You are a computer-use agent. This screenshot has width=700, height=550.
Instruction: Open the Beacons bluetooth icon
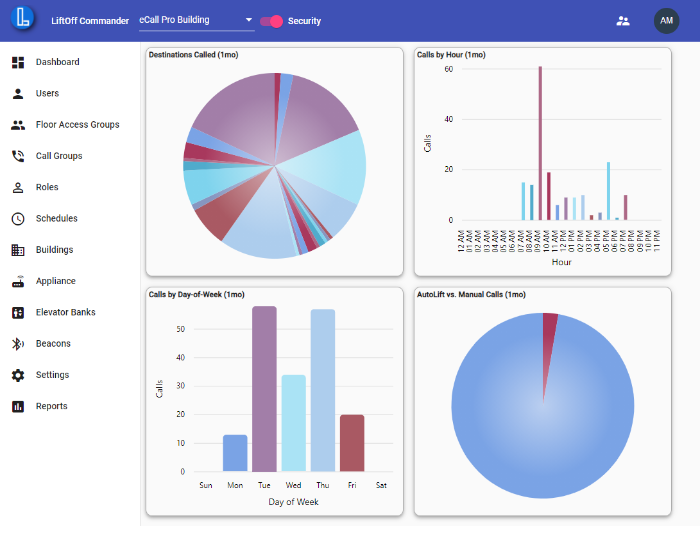(x=18, y=344)
